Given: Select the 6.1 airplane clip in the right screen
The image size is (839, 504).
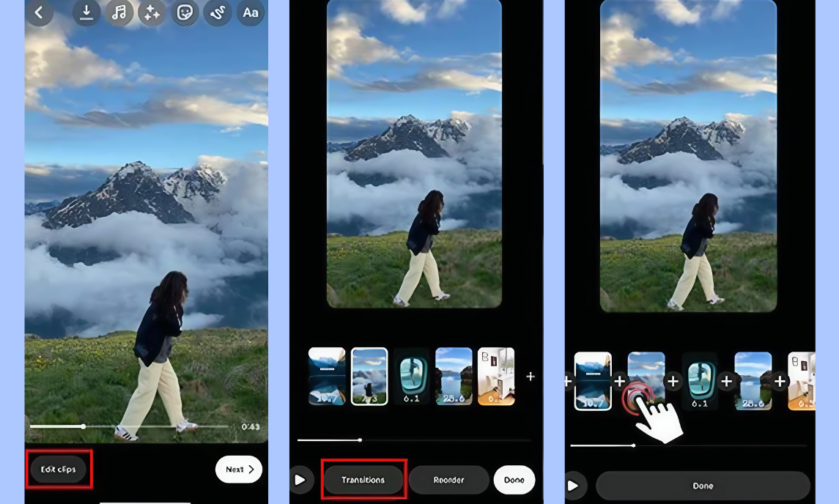Looking at the screenshot, I should [700, 381].
